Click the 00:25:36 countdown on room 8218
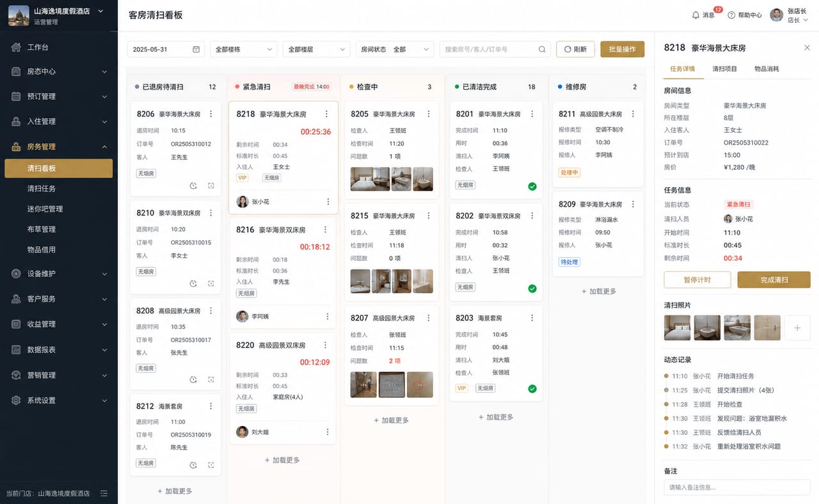This screenshot has height=504, width=819. click(x=315, y=132)
